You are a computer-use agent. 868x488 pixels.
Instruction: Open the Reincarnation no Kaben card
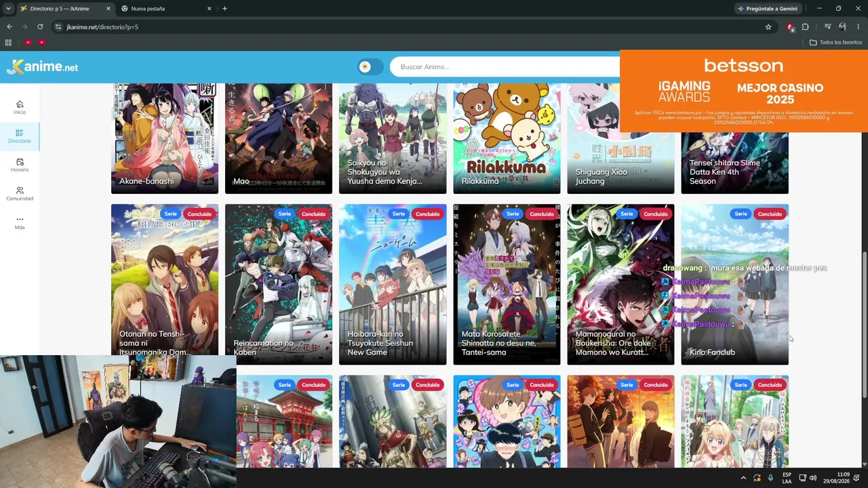pyautogui.click(x=279, y=285)
